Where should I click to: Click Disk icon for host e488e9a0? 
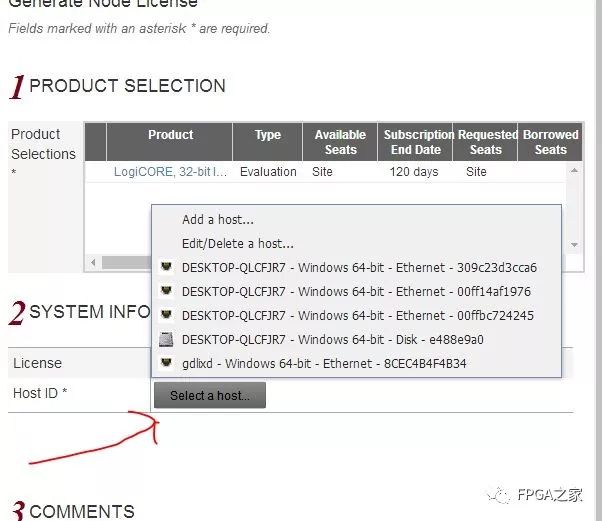(x=166, y=339)
